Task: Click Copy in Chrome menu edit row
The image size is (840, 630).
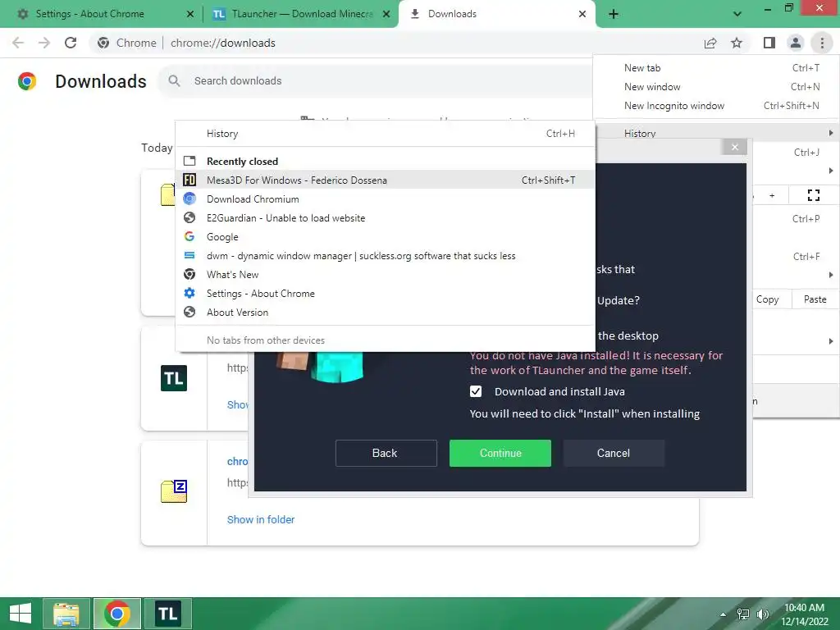Action: (x=768, y=299)
